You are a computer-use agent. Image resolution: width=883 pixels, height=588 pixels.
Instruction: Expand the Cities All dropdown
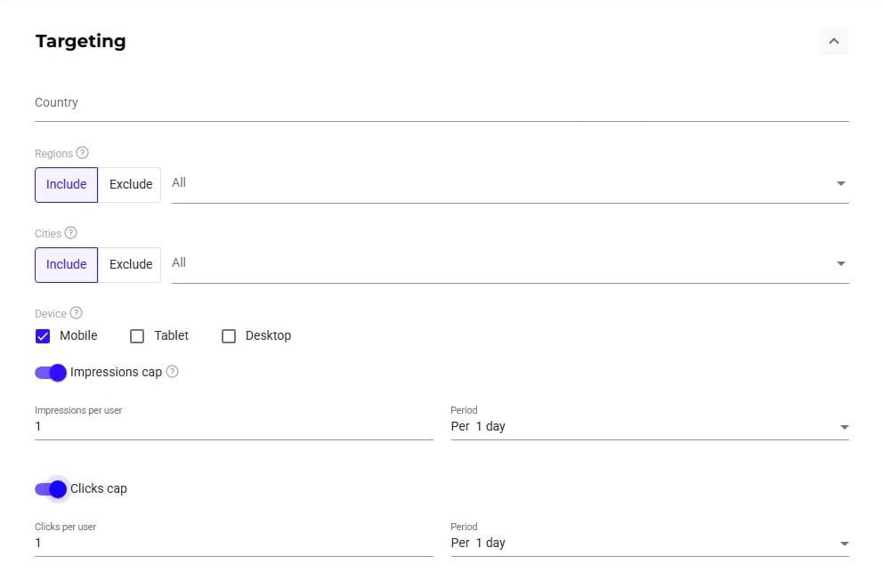pyautogui.click(x=510, y=264)
